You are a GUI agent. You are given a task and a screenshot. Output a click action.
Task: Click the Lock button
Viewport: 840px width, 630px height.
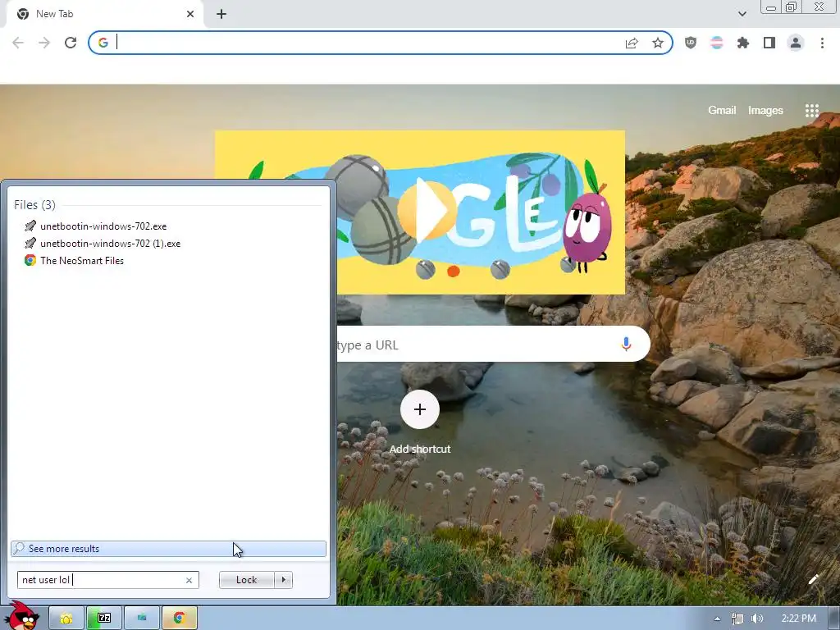pyautogui.click(x=246, y=580)
